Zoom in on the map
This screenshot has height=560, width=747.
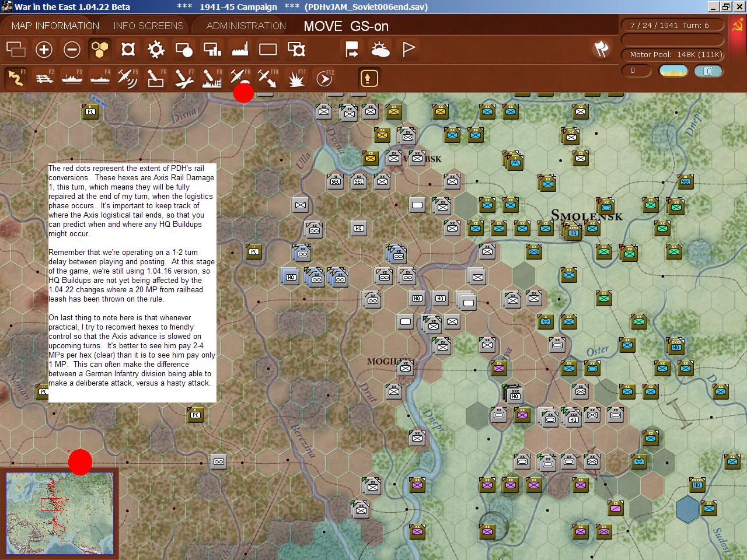pyautogui.click(x=44, y=50)
